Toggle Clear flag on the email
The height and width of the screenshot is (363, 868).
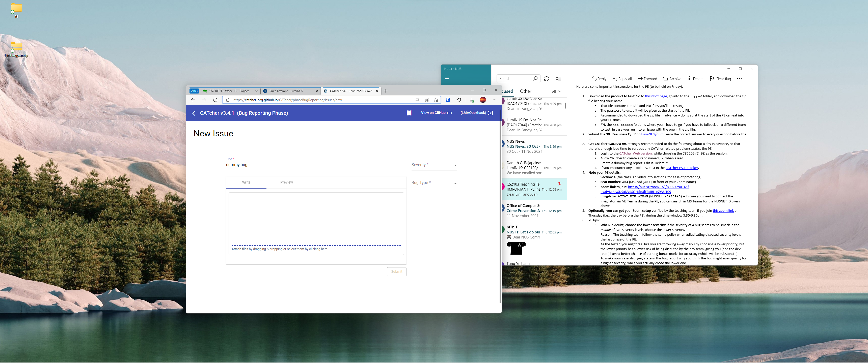720,79
